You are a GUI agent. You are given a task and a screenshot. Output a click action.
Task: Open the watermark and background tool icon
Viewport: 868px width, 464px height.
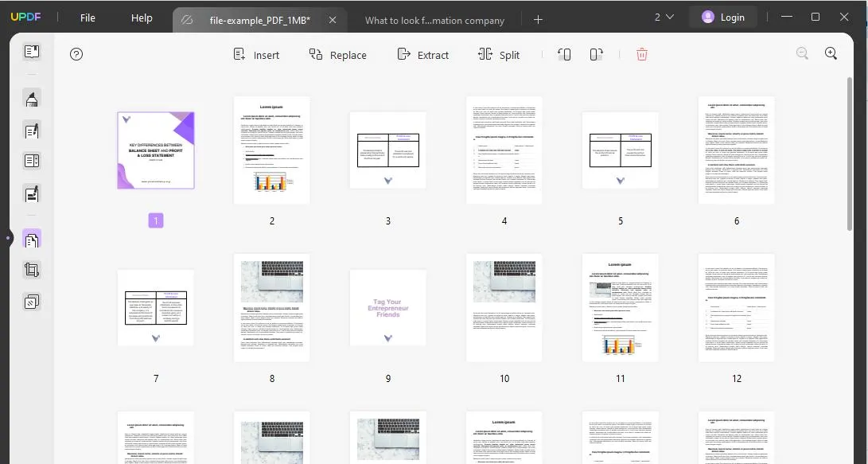click(32, 302)
